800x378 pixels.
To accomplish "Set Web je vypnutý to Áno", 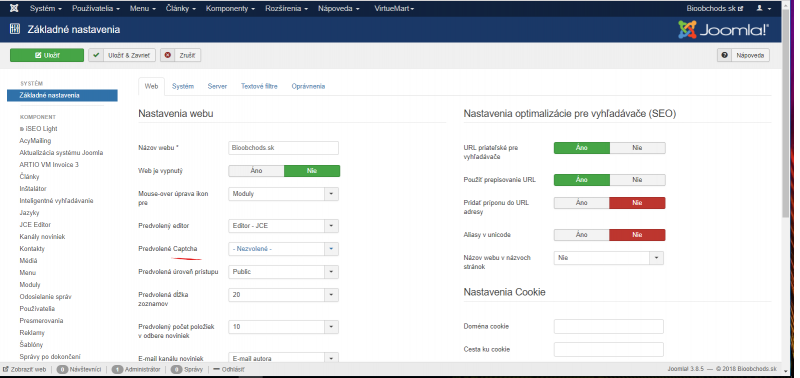I will [x=256, y=171].
